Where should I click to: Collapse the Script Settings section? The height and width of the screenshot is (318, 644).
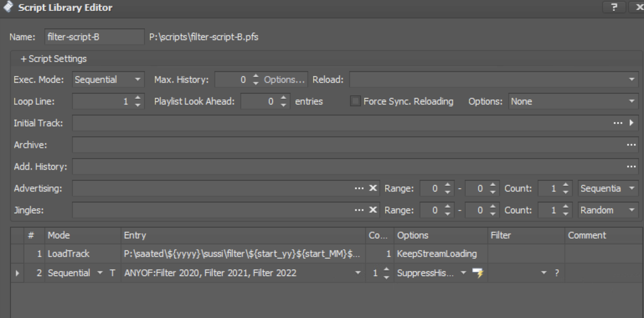[54, 59]
